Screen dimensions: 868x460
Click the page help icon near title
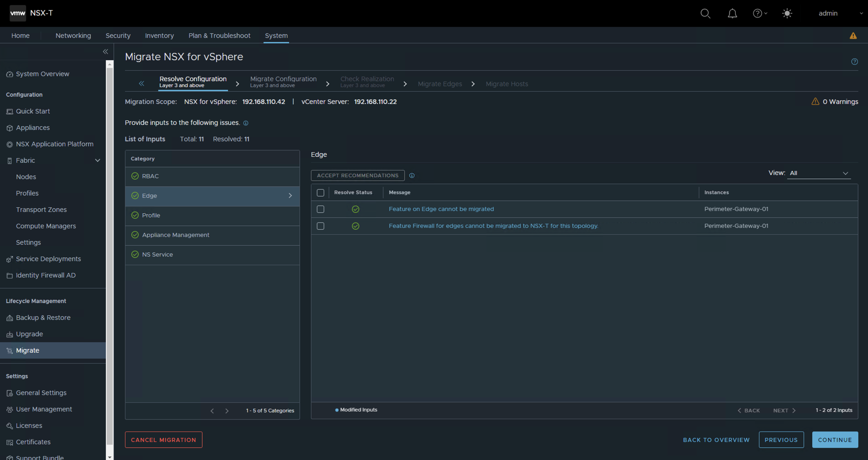click(x=854, y=62)
